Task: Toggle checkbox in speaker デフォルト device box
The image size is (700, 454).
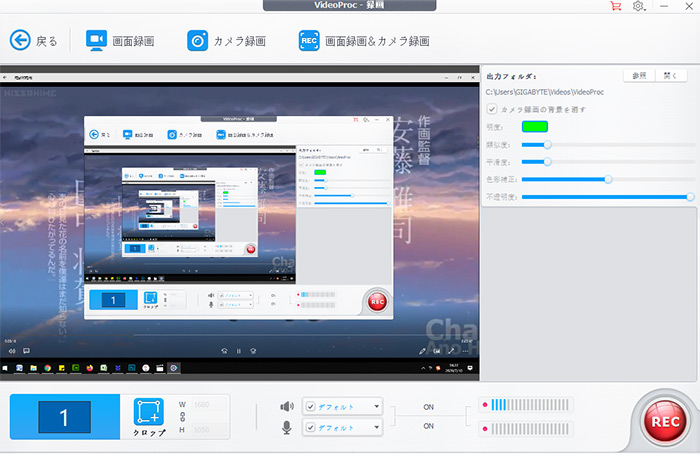Action: coord(311,407)
